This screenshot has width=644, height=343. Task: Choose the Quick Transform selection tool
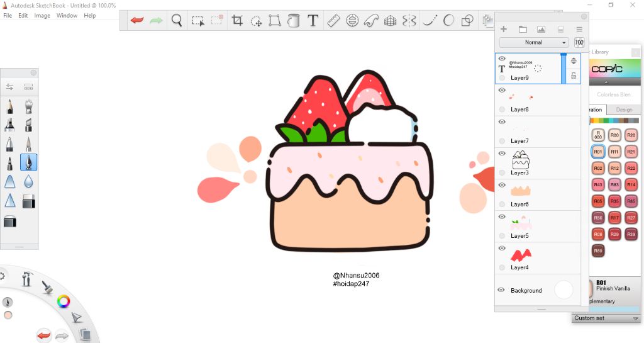coord(217,20)
